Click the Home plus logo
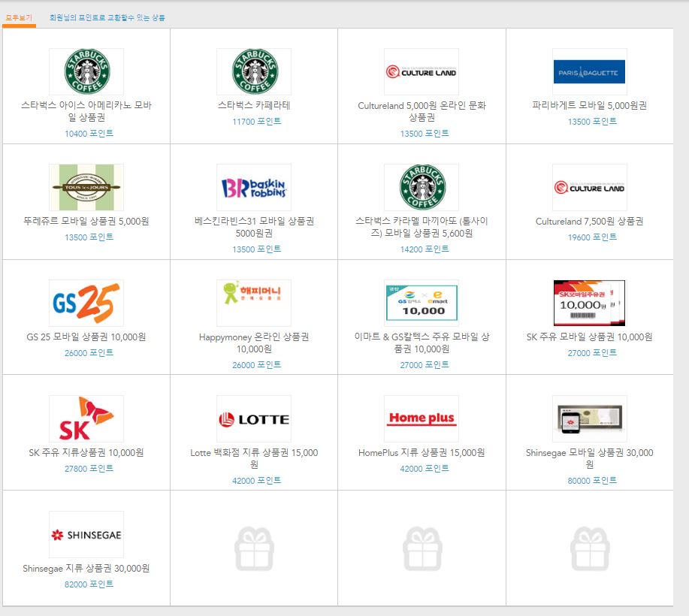The height and width of the screenshot is (616, 689). pos(422,418)
